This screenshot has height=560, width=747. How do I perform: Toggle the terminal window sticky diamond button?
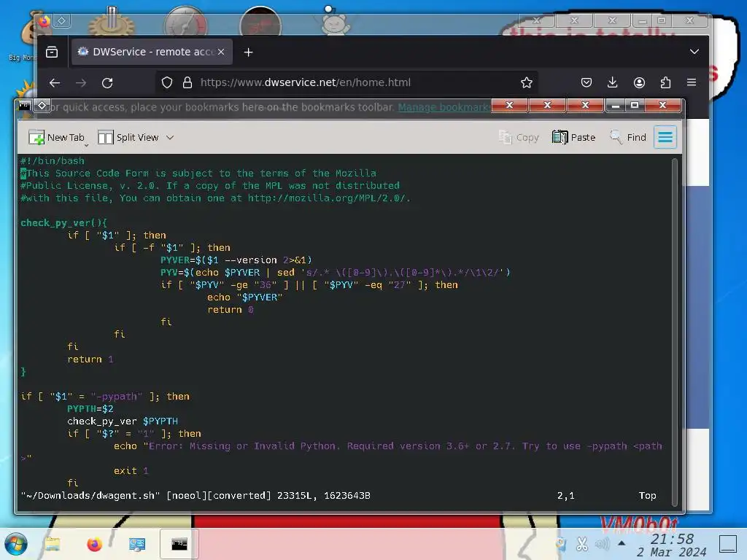pos(42,106)
